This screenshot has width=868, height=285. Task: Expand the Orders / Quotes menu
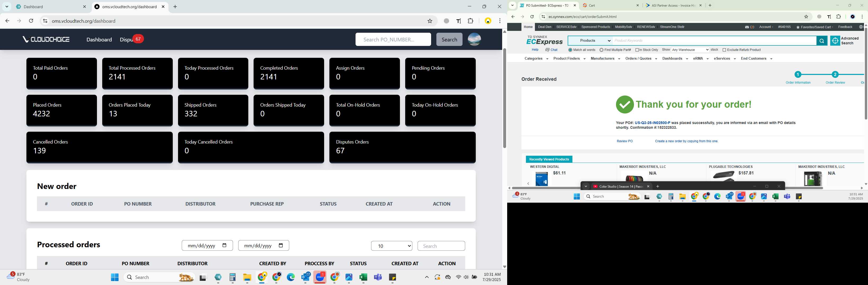(641, 59)
